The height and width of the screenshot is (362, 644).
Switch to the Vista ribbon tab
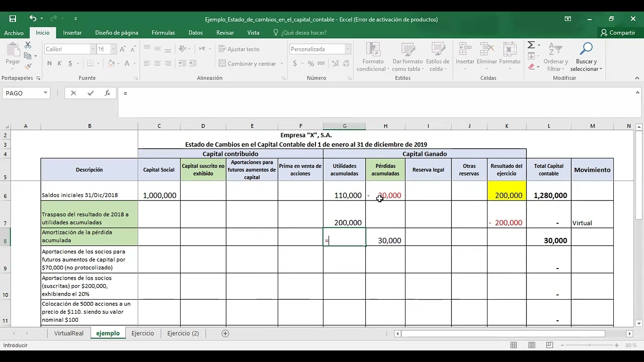(254, 33)
